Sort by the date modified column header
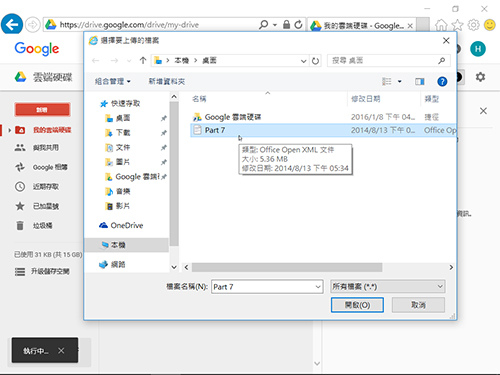Viewport: 500px width, 375px height. point(366,99)
